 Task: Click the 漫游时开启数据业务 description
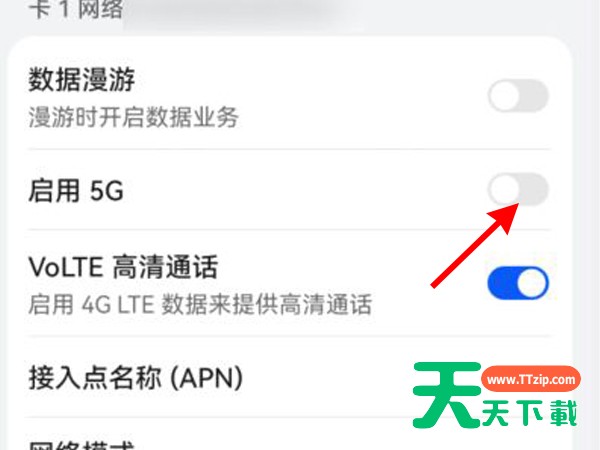pos(134,117)
